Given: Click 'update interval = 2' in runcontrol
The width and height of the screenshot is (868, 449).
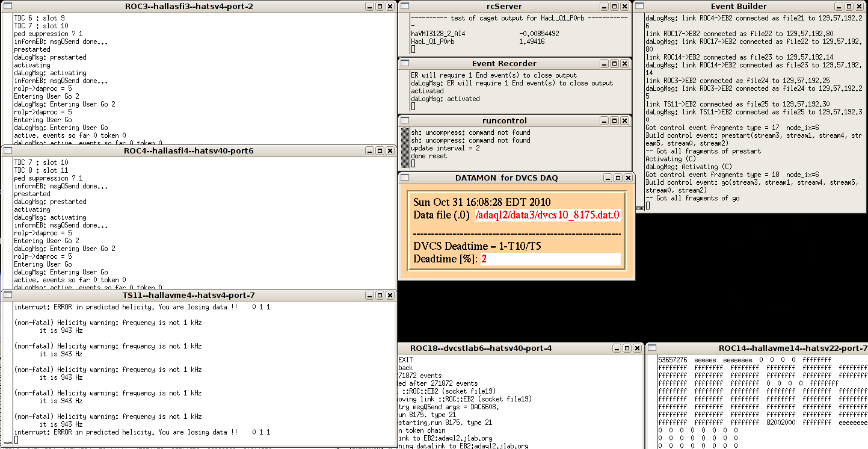Looking at the screenshot, I should tap(445, 148).
